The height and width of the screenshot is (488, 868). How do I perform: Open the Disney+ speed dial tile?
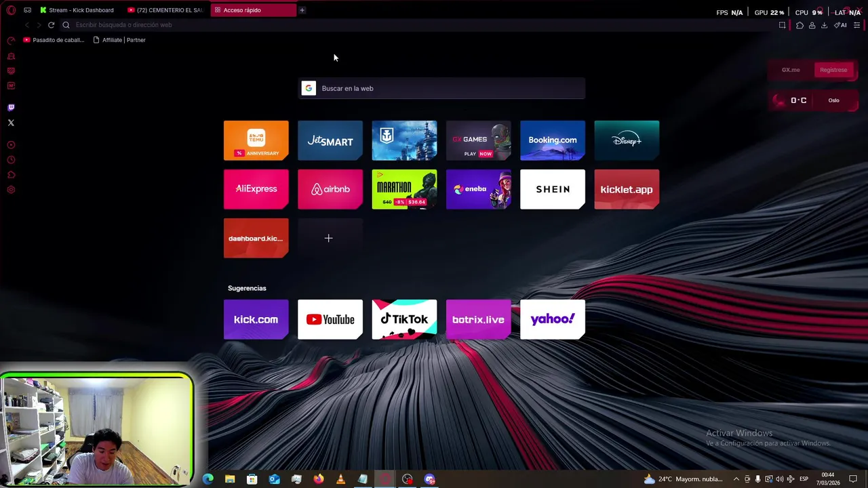tap(627, 140)
